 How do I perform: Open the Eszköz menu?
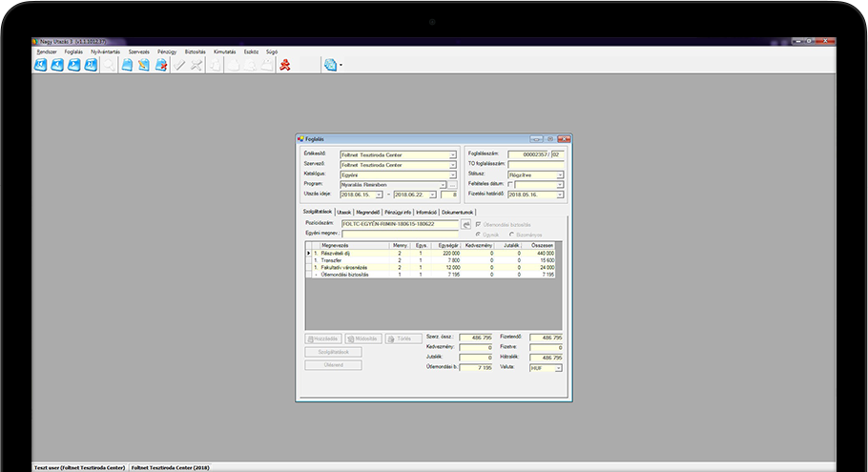(251, 51)
